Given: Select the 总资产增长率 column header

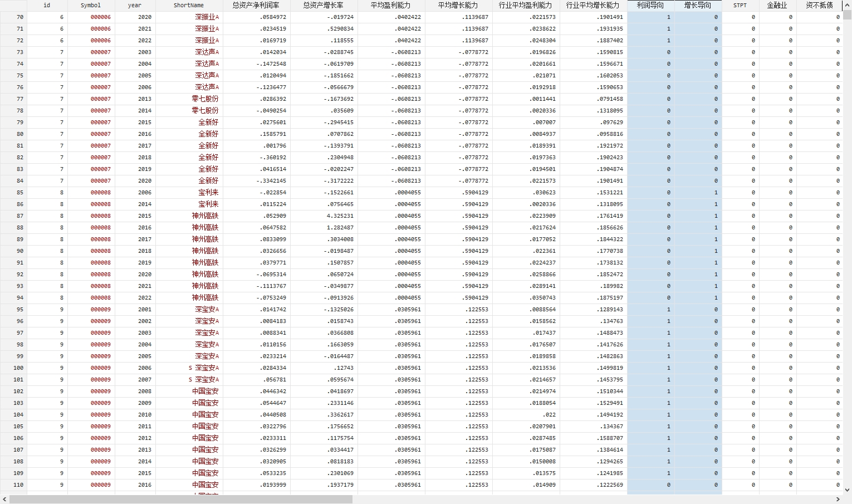Looking at the screenshot, I should [x=324, y=5].
